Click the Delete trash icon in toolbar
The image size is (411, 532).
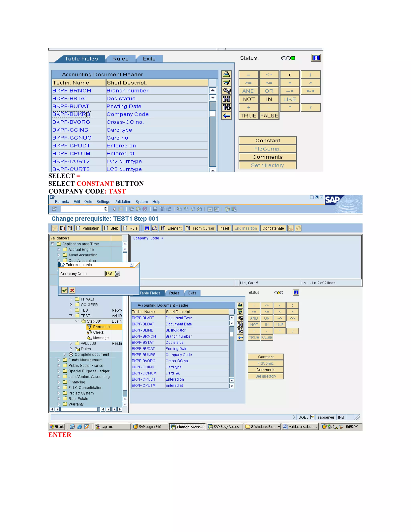(x=70, y=228)
